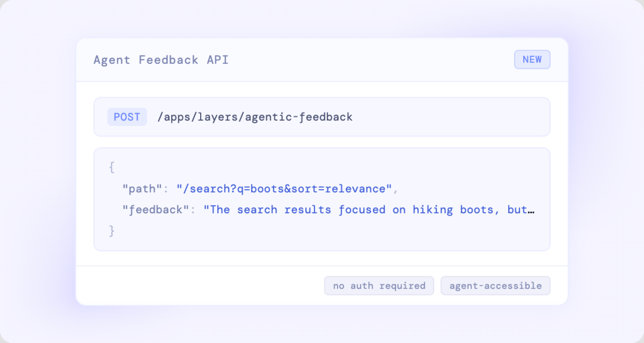Click the "/search?q=boots&sort=relevance" value
644x343 pixels.
coord(284,188)
